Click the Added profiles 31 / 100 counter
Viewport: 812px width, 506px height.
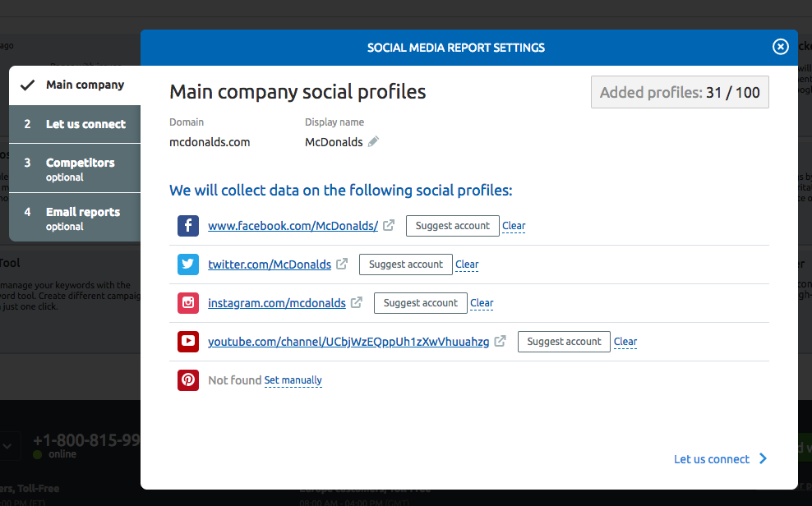click(680, 92)
